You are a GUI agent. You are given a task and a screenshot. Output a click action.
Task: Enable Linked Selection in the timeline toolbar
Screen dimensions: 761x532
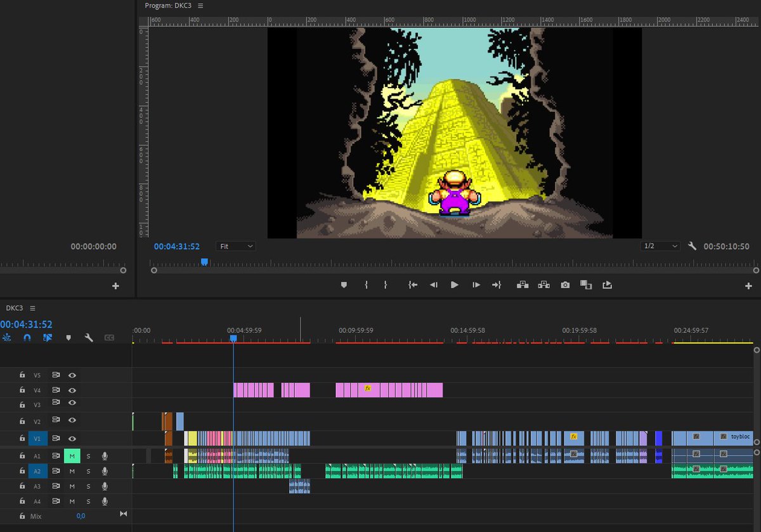pos(48,338)
